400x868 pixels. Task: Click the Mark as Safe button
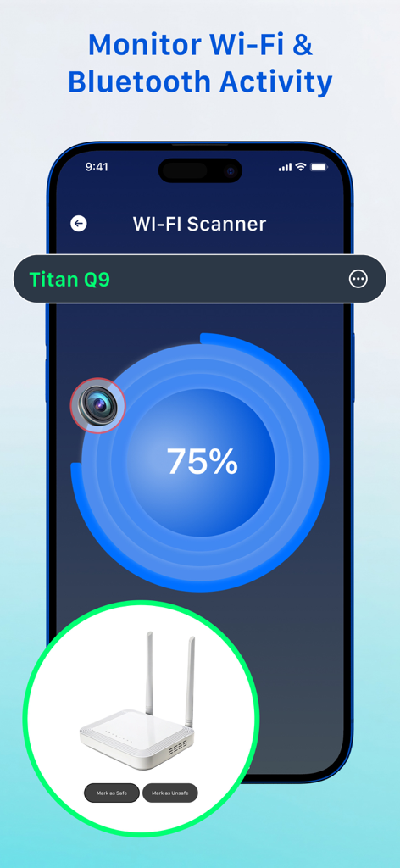point(112,793)
